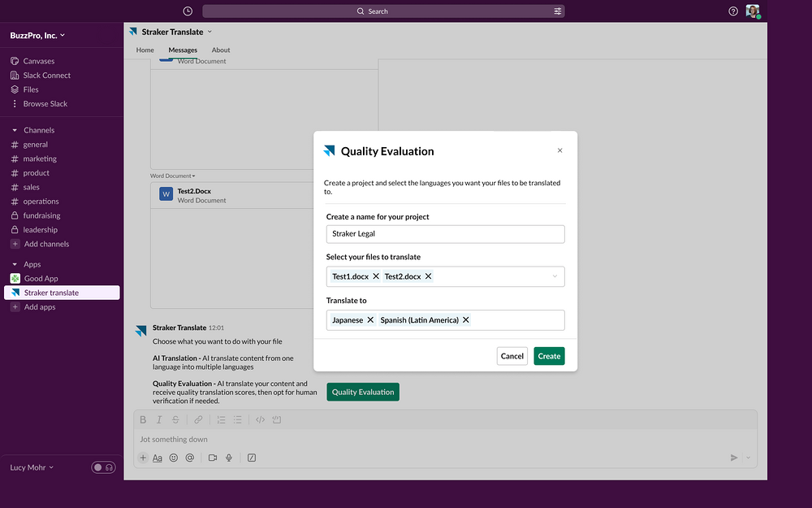Open the help question mark icon

click(732, 11)
